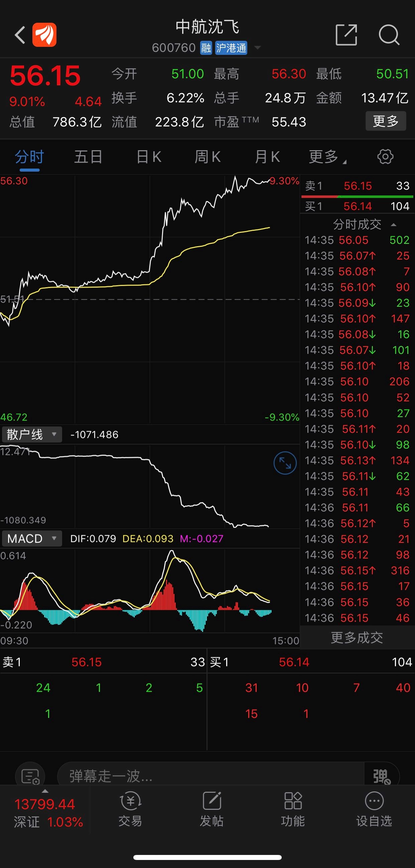Tap the current price 56.15
This screenshot has width=415, height=868.
[45, 76]
